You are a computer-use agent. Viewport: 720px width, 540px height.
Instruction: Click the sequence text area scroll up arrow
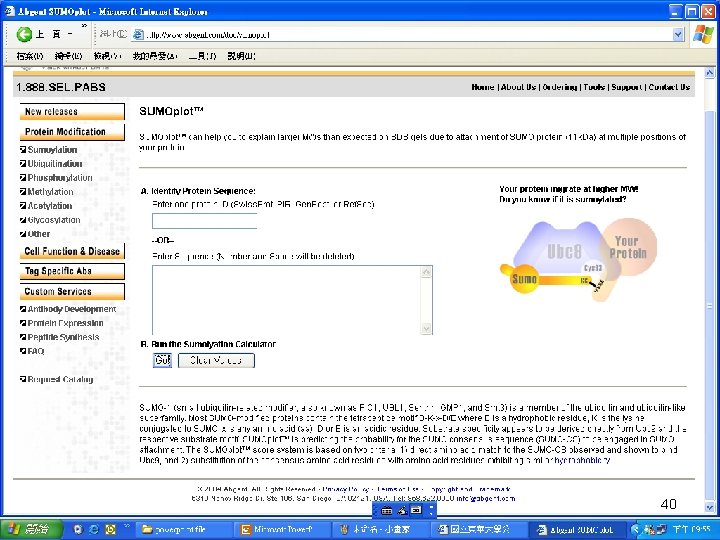[x=426, y=272]
